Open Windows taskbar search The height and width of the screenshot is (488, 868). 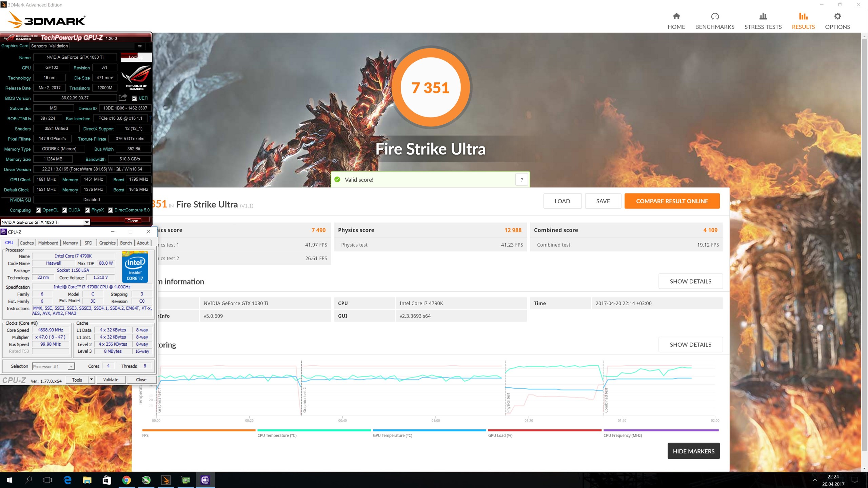[x=29, y=480]
